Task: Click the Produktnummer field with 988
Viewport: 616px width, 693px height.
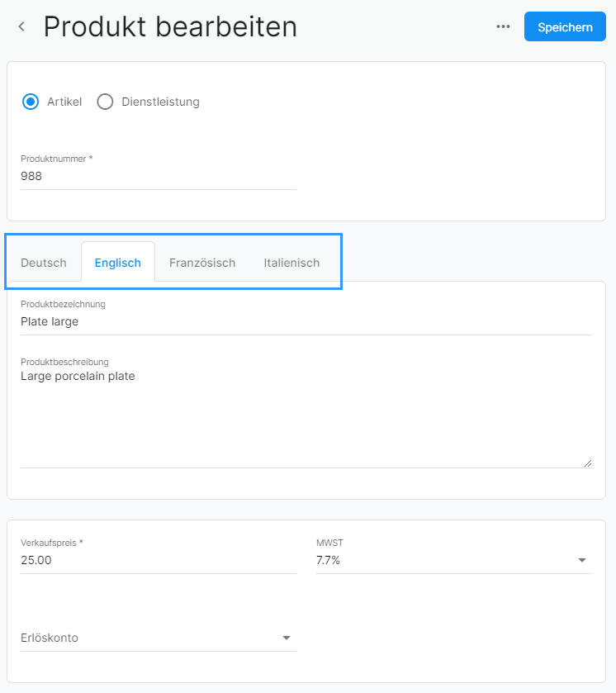Action: [x=159, y=176]
